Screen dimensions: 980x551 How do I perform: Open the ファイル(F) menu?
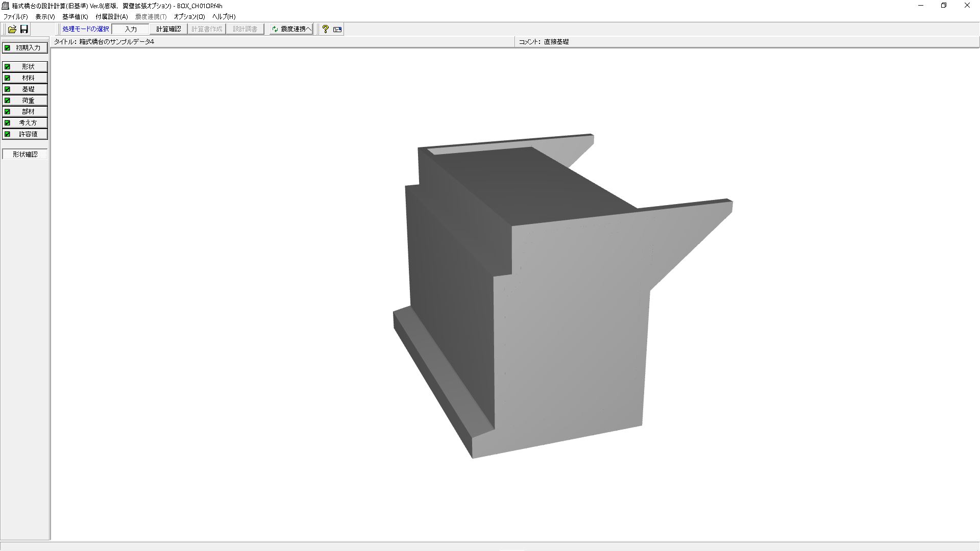coord(16,17)
